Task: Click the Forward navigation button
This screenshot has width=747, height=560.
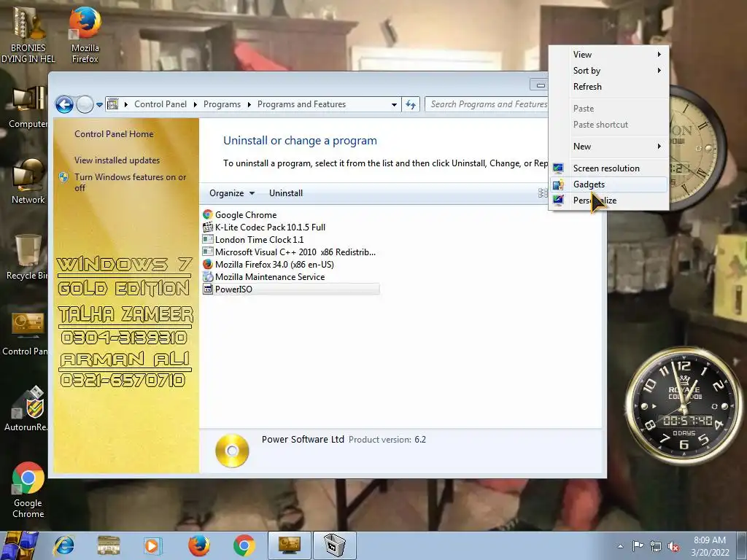Action: click(85, 104)
